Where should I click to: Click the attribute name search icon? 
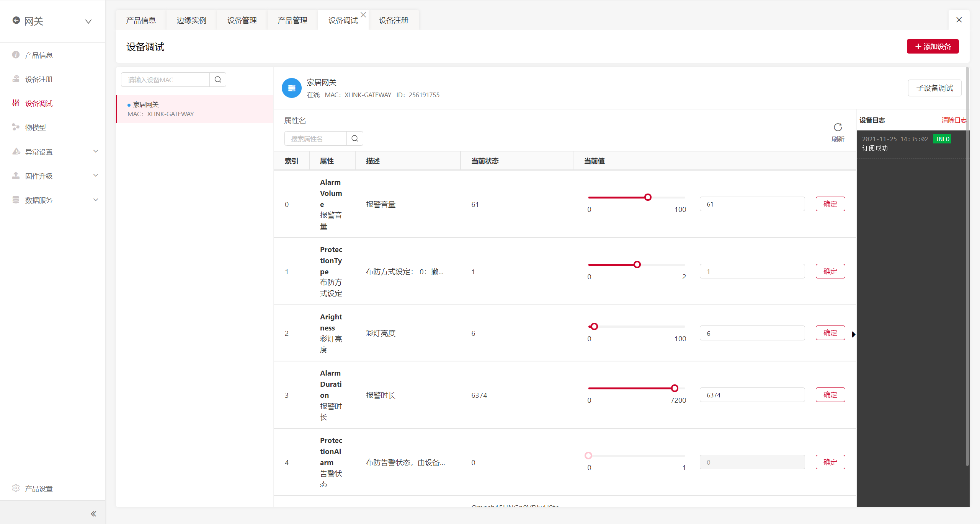pyautogui.click(x=354, y=138)
